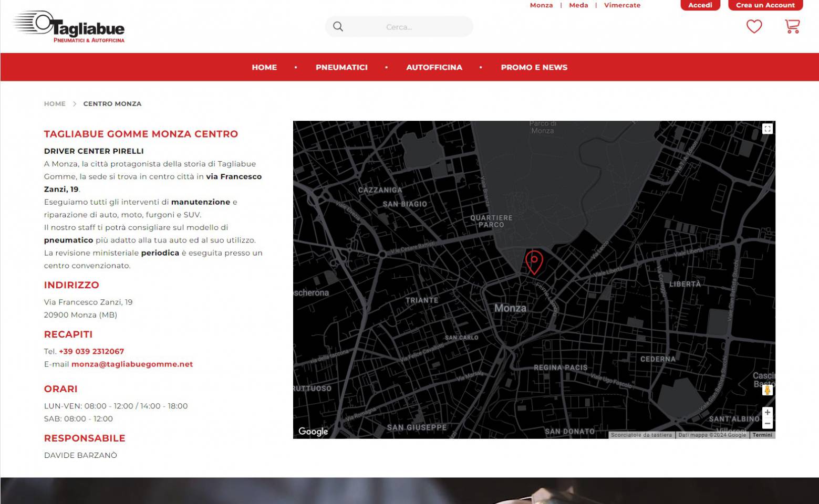This screenshot has width=819, height=504.
Task: Click the REGINA PACIS label on map
Action: (561, 367)
